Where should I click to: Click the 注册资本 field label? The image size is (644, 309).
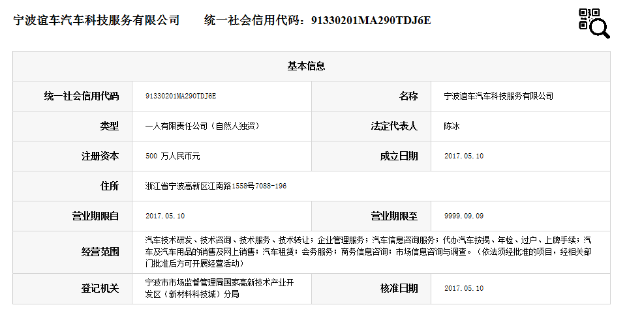click(x=100, y=156)
